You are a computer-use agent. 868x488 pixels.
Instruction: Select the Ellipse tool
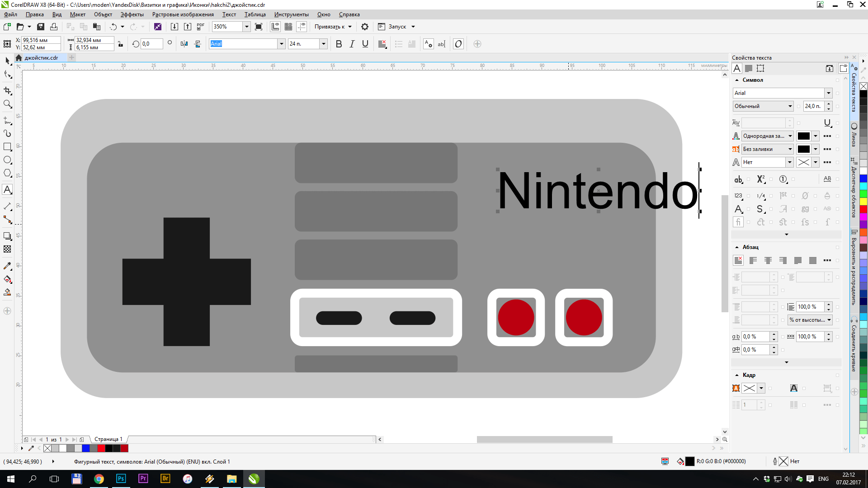point(7,160)
